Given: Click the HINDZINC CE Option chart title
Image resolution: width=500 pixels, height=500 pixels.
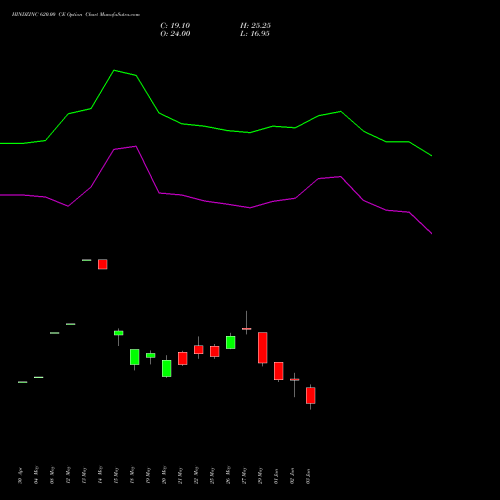Looking at the screenshot, I should [x=76, y=15].
